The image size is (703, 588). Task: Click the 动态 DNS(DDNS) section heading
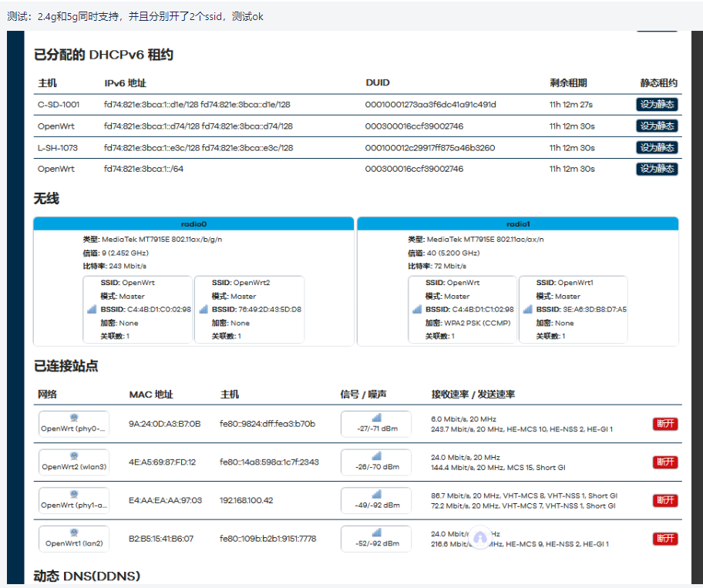[87, 576]
